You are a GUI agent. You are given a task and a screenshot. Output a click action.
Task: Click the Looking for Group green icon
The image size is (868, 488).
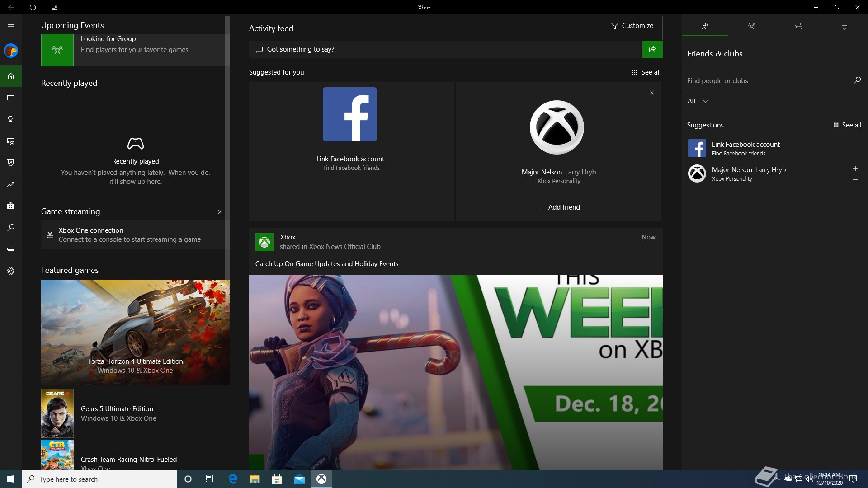[57, 50]
